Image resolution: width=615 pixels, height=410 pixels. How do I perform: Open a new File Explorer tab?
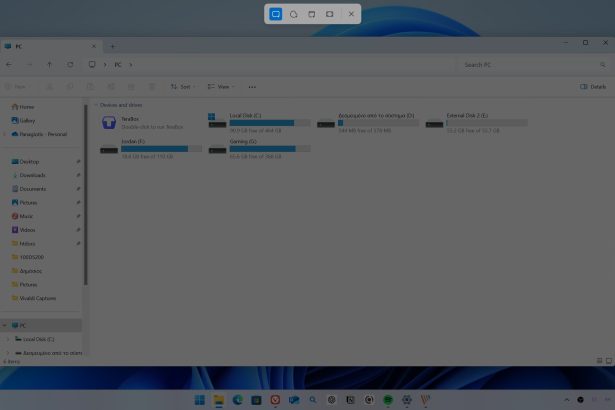click(113, 46)
